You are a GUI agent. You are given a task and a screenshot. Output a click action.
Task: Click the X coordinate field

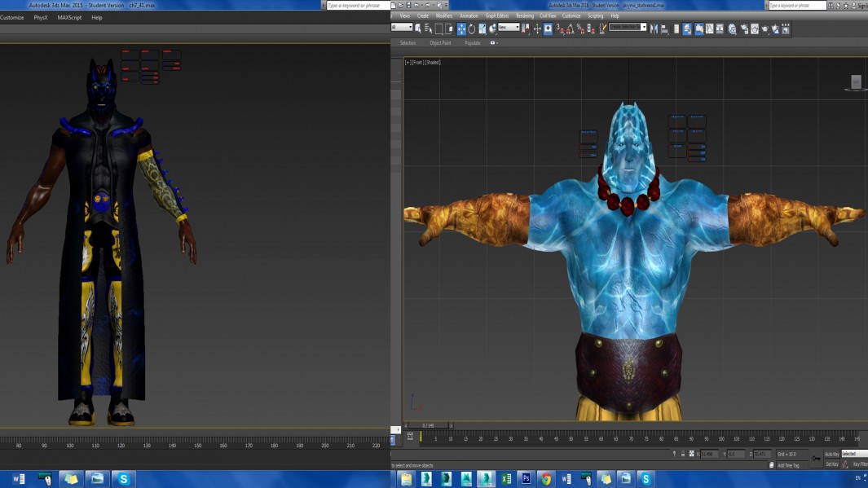coord(710,455)
